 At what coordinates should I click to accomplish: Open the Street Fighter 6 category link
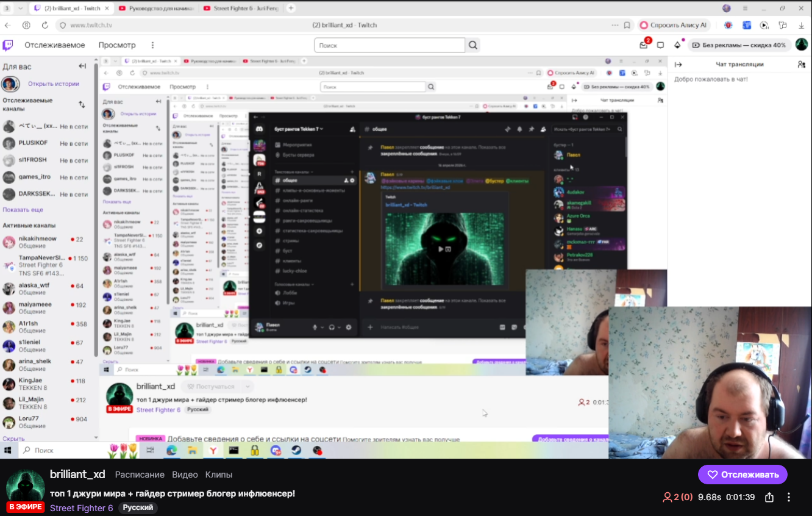pos(81,508)
